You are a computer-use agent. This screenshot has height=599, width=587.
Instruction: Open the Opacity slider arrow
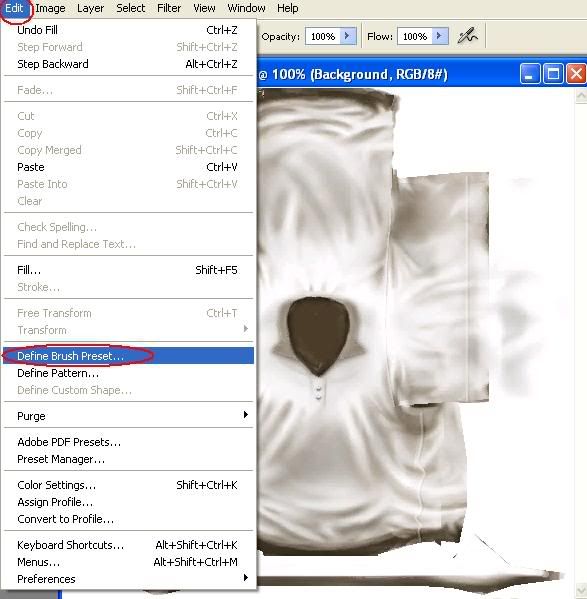(x=348, y=36)
